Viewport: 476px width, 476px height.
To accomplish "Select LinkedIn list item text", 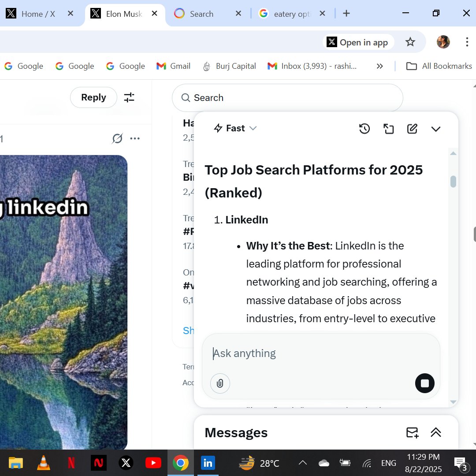I will coord(246,220).
